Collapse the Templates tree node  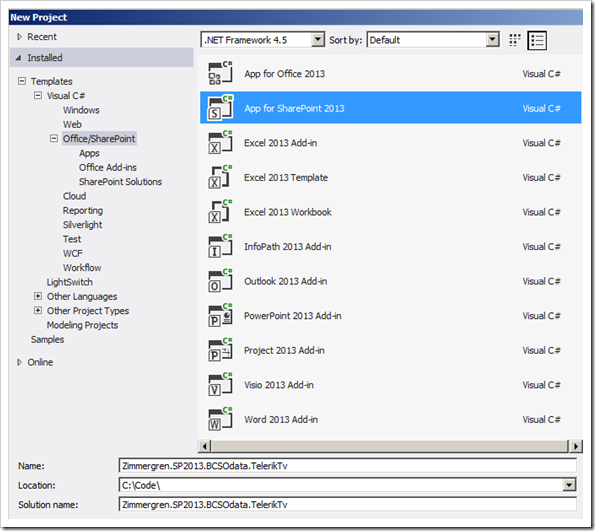coord(22,81)
